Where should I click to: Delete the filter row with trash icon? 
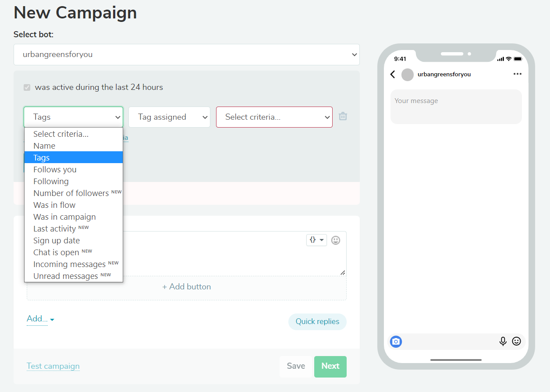[343, 116]
